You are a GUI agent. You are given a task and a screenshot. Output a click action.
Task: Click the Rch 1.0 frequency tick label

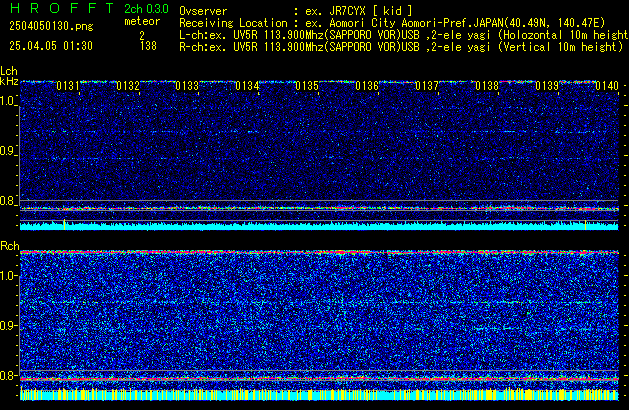(x=8, y=276)
